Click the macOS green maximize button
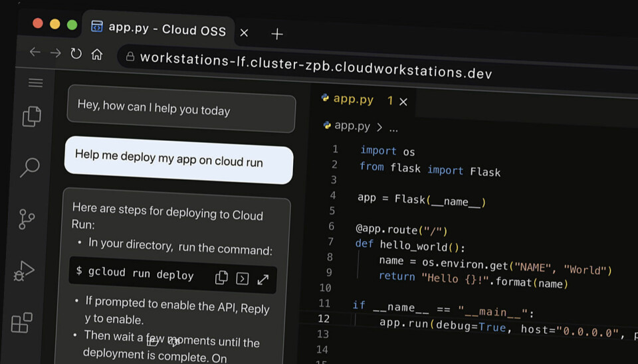638x364 pixels. (x=72, y=25)
